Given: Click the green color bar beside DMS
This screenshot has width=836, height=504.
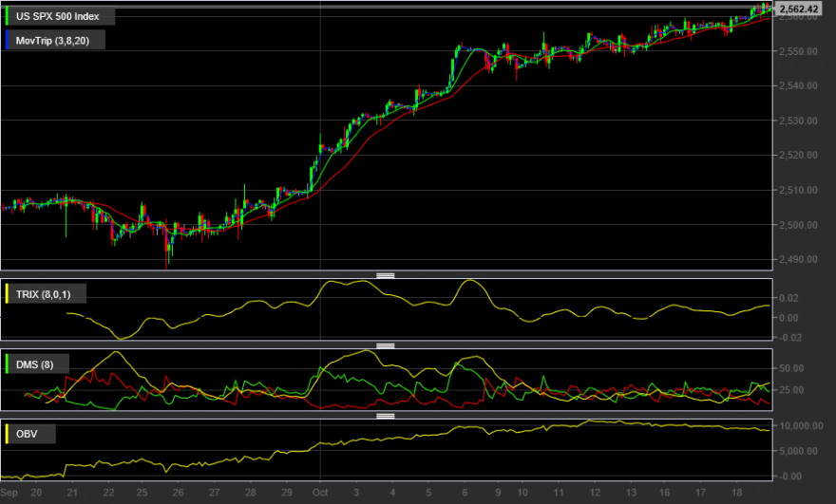Looking at the screenshot, I should pos(7,364).
